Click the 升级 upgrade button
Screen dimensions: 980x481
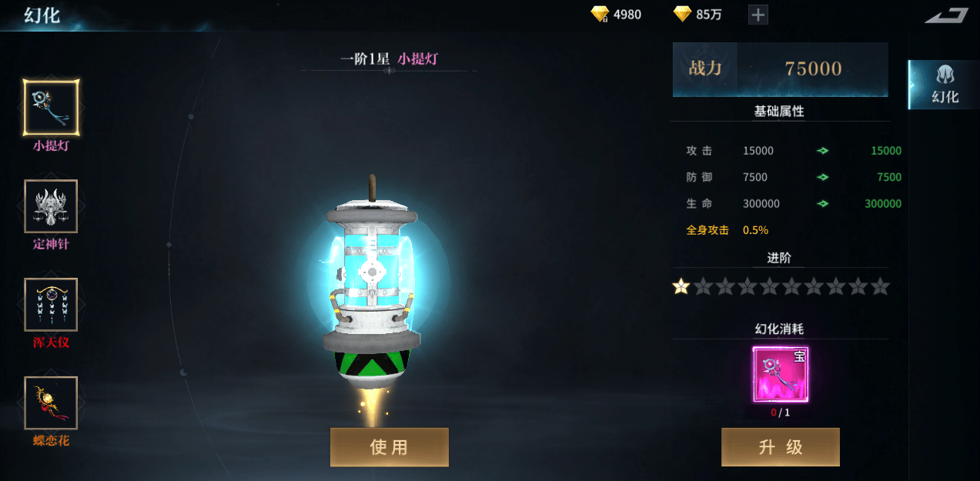[x=781, y=447]
